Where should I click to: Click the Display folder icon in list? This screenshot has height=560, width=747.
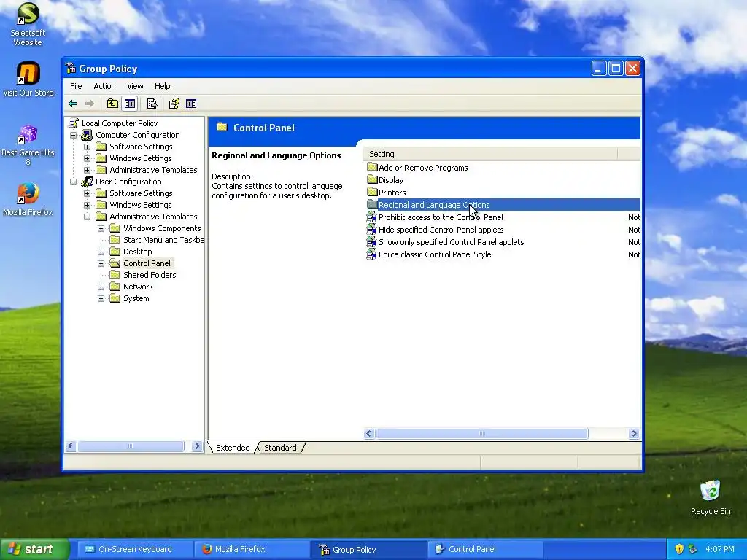[x=372, y=179]
